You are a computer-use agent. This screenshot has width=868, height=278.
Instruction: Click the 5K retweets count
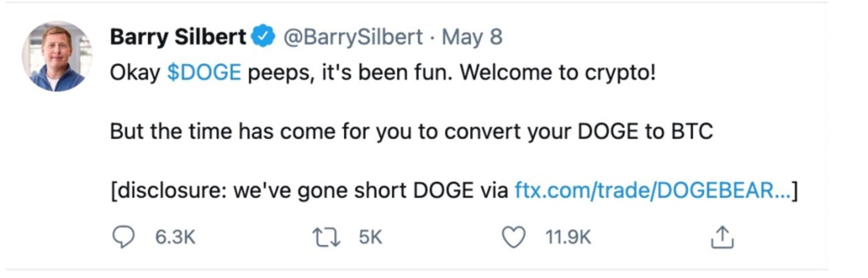click(370, 236)
